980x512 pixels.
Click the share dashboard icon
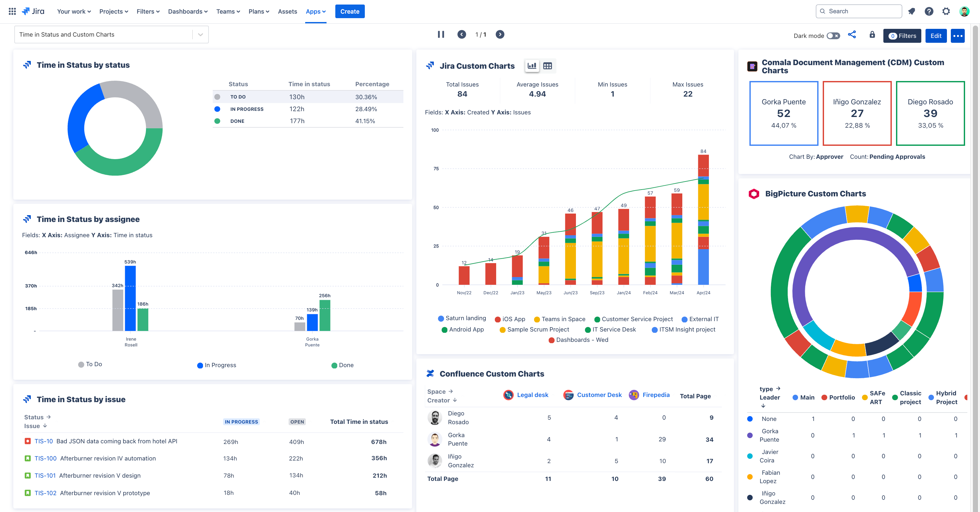click(x=852, y=35)
